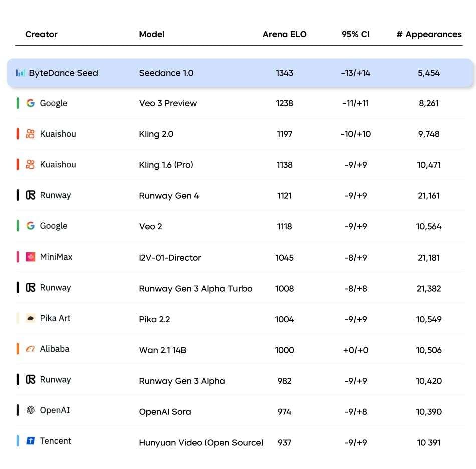Click the MiniMax pink logo icon
476x469 pixels.
pos(31,257)
